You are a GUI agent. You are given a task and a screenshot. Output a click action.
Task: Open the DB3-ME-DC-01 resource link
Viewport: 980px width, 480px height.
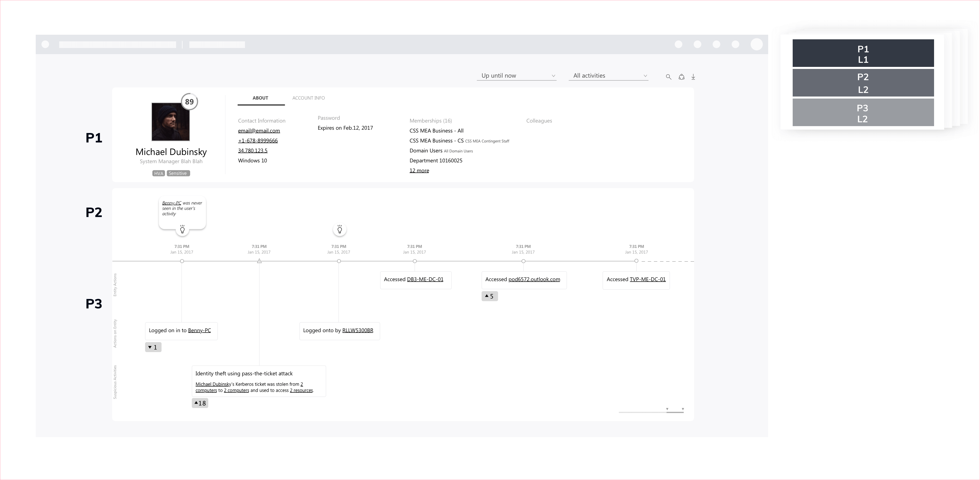tap(425, 279)
